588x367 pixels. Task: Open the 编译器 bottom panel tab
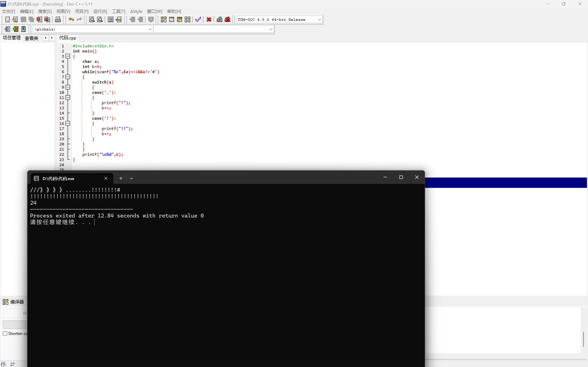(13, 302)
